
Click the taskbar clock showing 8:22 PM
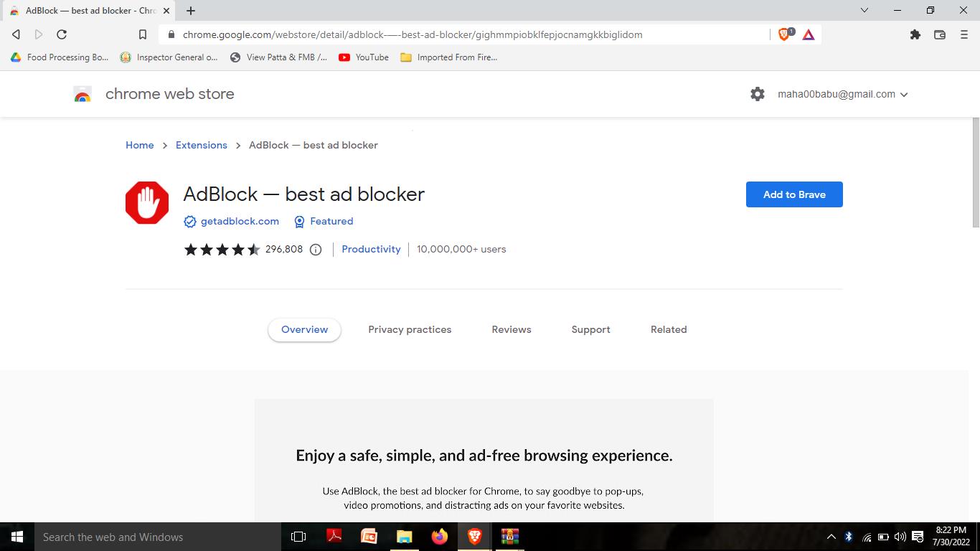pyautogui.click(x=951, y=537)
